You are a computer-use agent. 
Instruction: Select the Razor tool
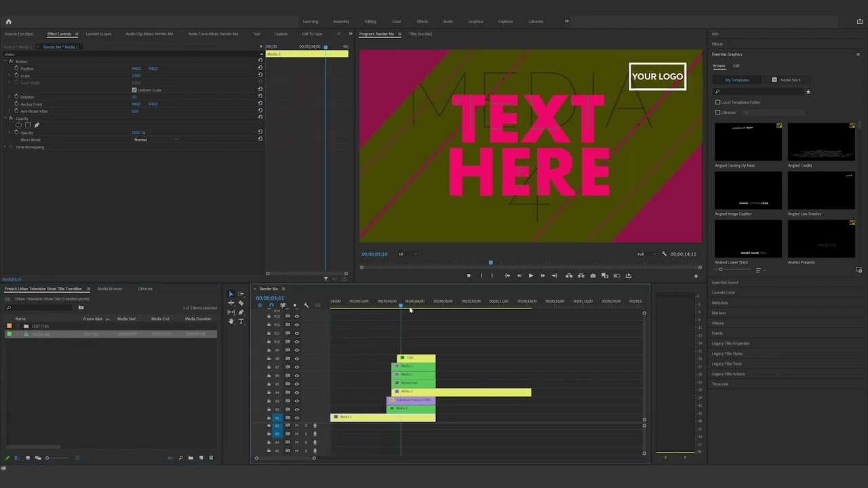click(x=241, y=303)
